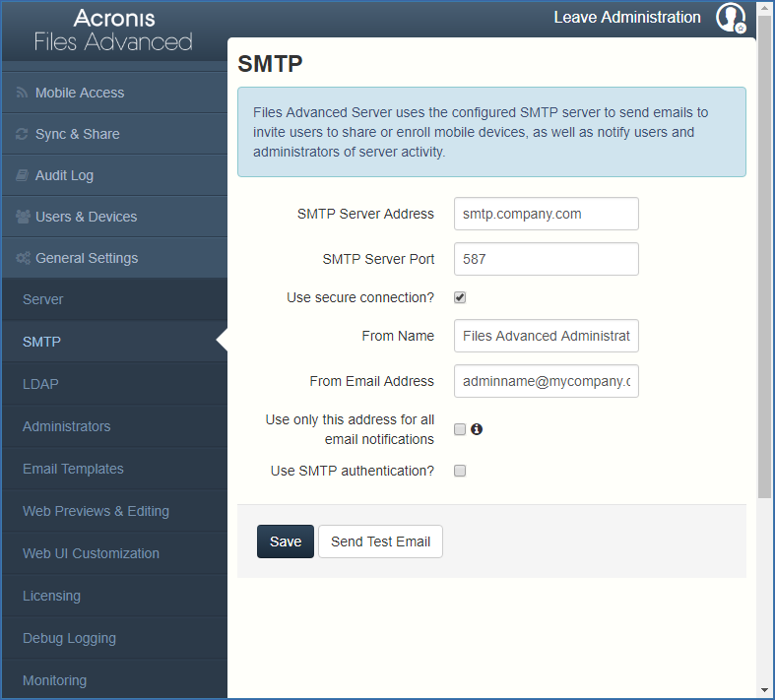Open the Licensing page
Screen dimensions: 775x700
pos(114,596)
